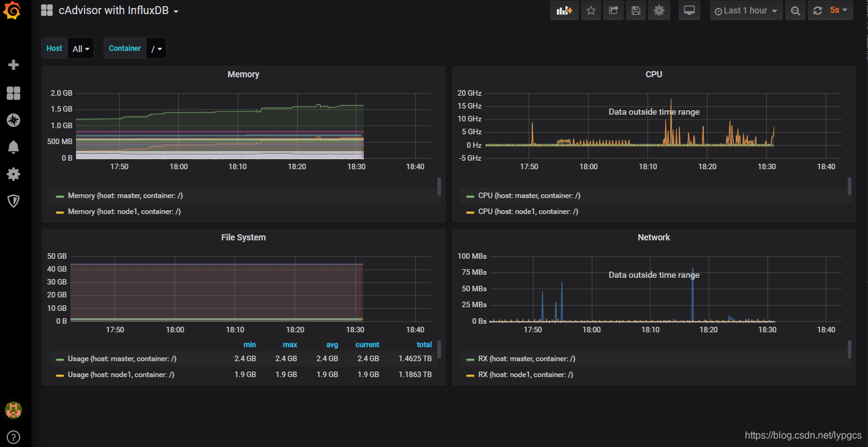Share the dashboard using share icon

(x=613, y=10)
